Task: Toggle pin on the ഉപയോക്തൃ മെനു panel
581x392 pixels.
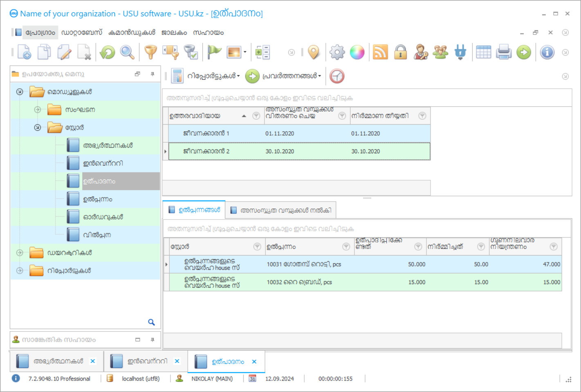Action: click(x=153, y=74)
